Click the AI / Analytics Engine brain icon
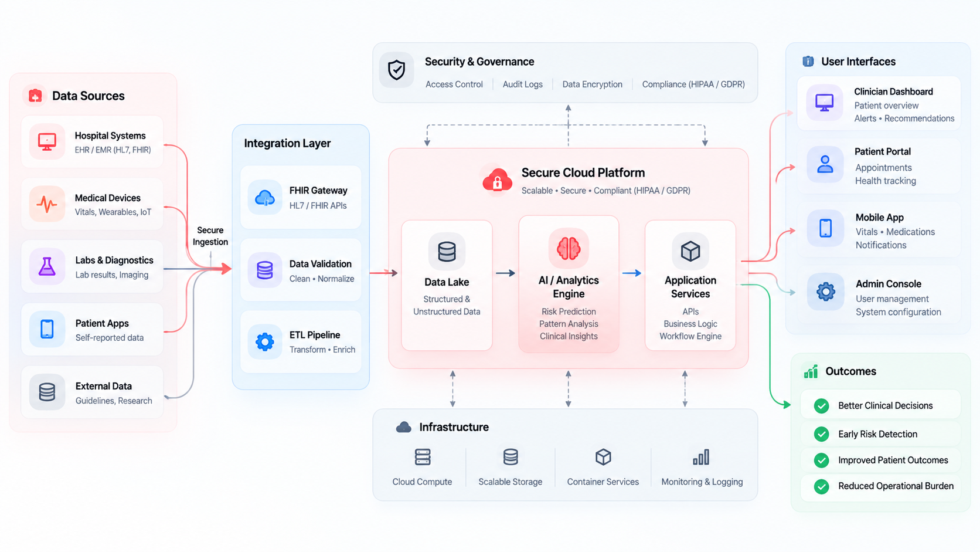Screen dimensions: 980x552 [569, 248]
